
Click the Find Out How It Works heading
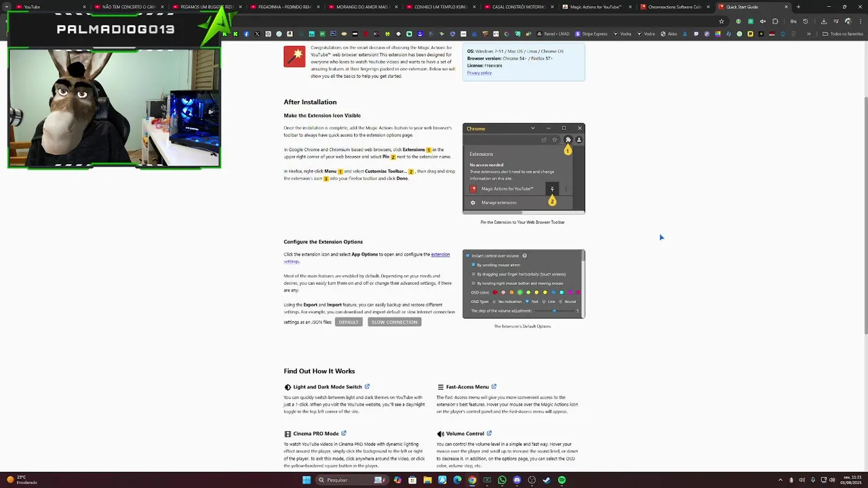tap(319, 371)
